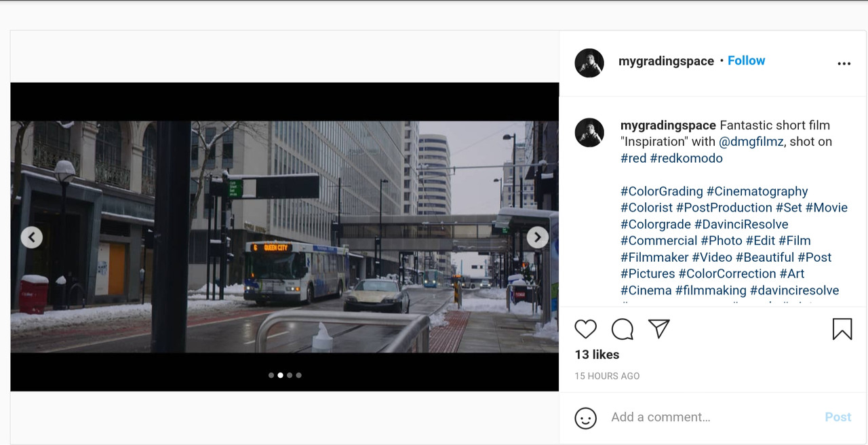View the #Colorgrade hashtag
868x445 pixels.
pyautogui.click(x=656, y=225)
